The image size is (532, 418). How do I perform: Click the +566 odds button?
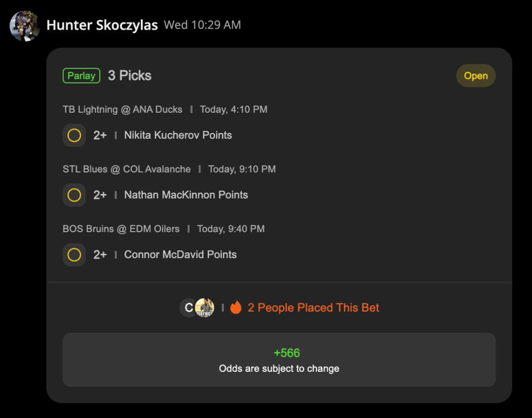[x=279, y=360]
